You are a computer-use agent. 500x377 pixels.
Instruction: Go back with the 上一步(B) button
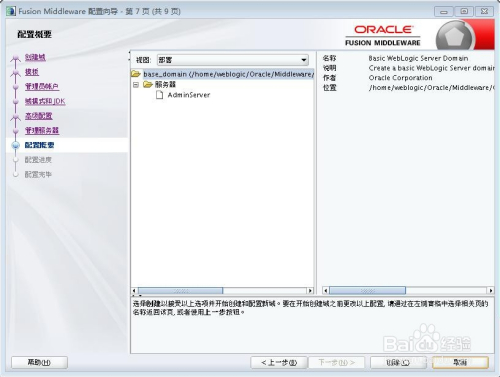coord(279,362)
